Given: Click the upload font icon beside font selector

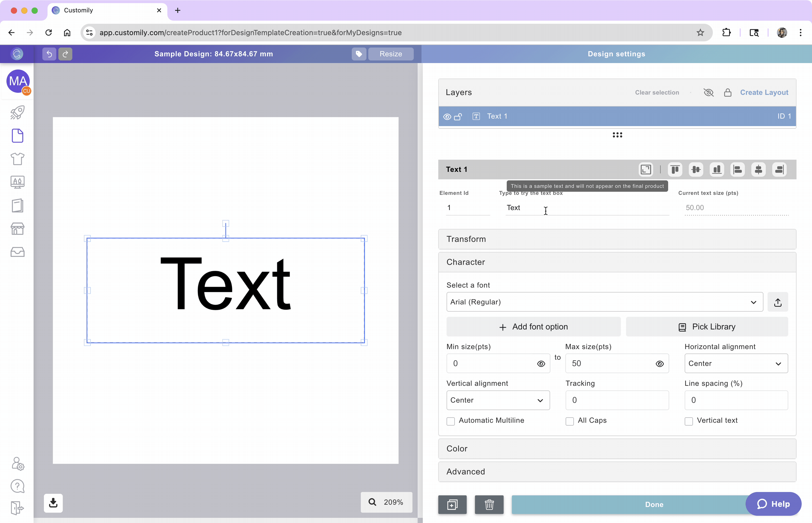Looking at the screenshot, I should tap(778, 302).
